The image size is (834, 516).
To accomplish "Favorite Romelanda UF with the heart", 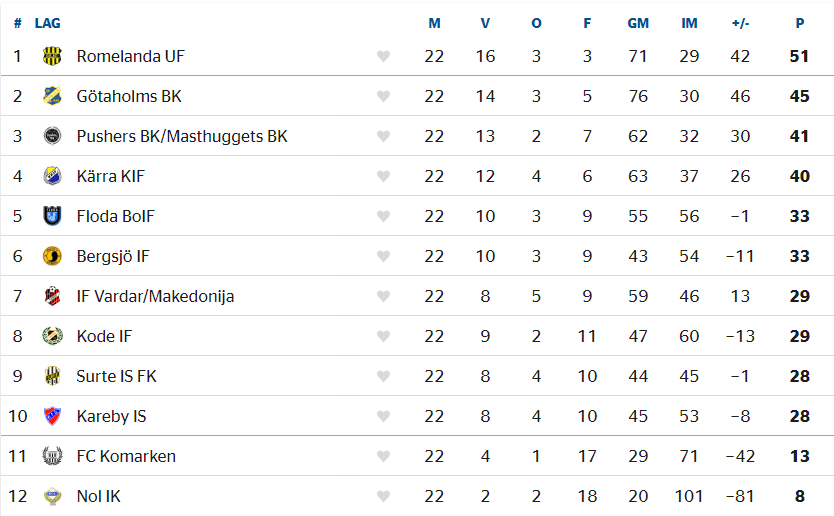I will tap(383, 56).
